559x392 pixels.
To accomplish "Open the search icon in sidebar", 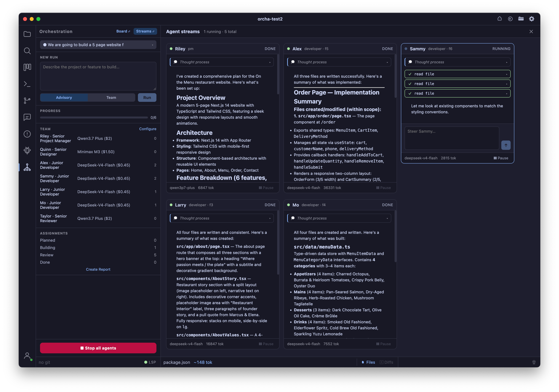I will click(27, 51).
